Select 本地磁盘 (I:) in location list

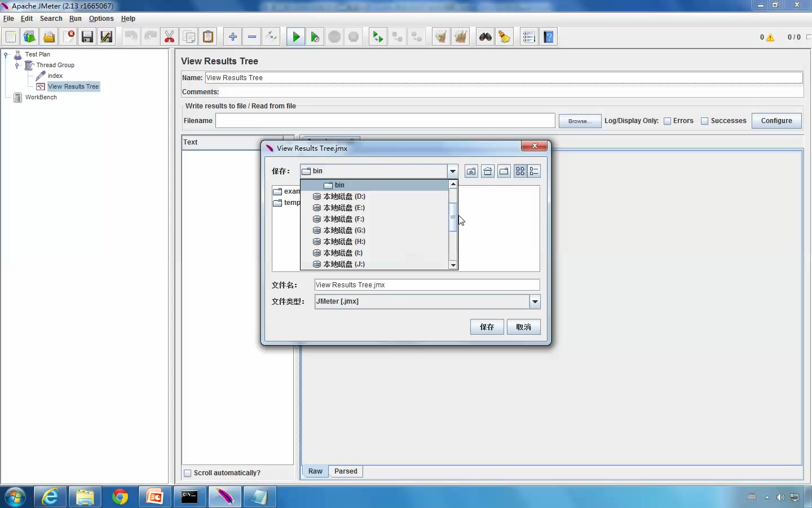tap(374, 253)
